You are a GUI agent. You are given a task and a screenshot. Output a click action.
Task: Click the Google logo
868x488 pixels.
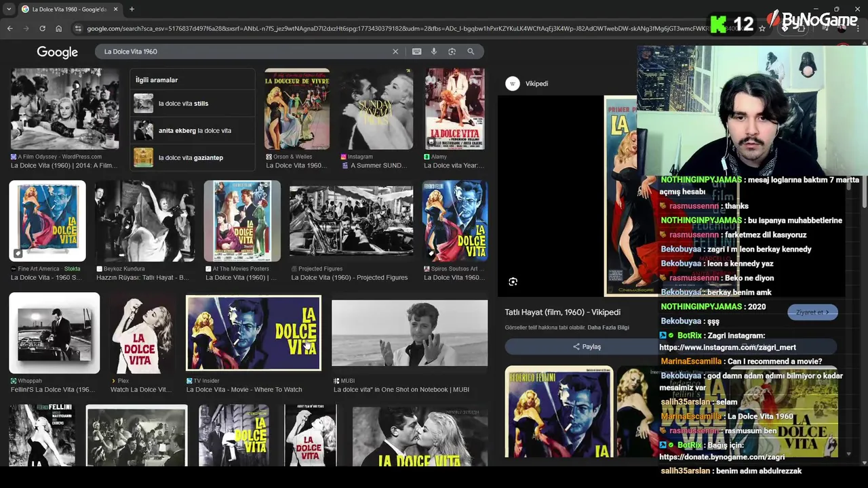pos(57,52)
